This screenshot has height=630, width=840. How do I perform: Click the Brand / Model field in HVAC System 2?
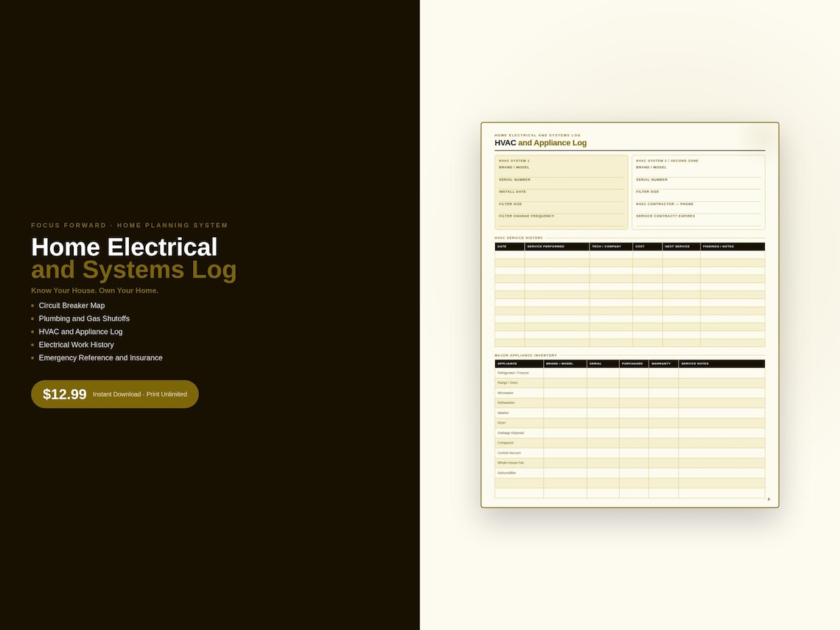(698, 172)
